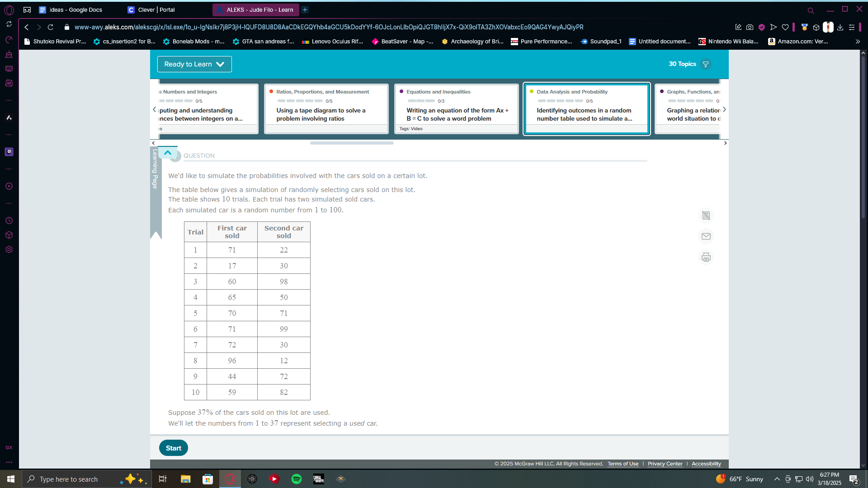Select the Equations and Inequalities topic card
Viewport: 868px width, 488px height.
pyautogui.click(x=457, y=109)
